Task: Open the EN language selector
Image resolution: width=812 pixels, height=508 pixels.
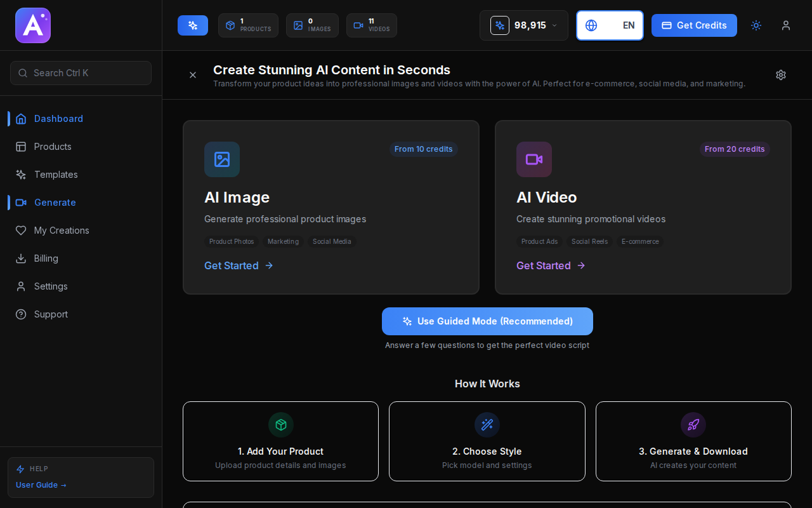Action: pyautogui.click(x=610, y=25)
